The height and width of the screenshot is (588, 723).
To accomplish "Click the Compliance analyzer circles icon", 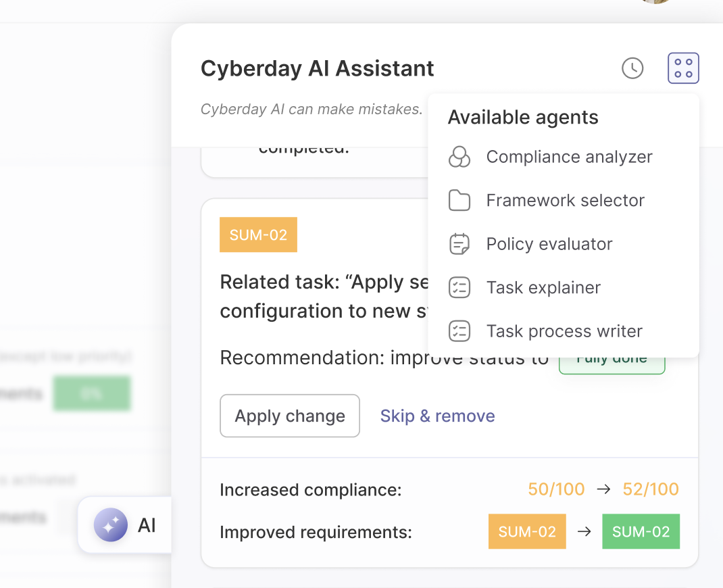I will [x=459, y=157].
